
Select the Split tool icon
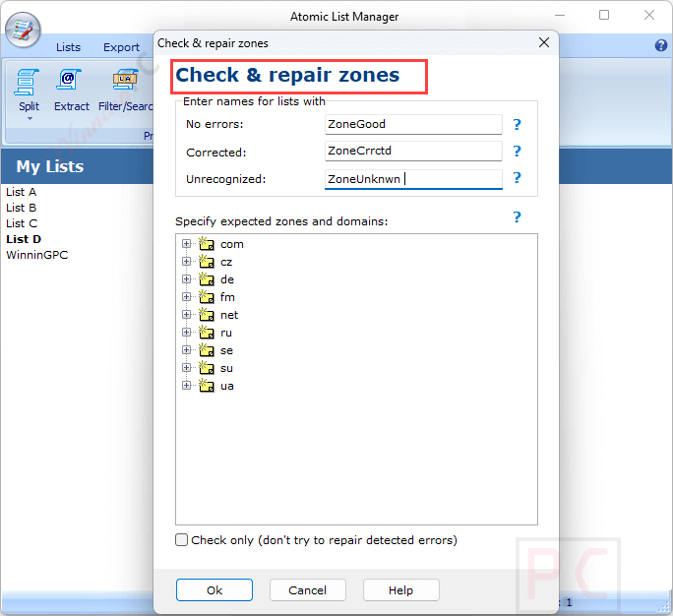pyautogui.click(x=27, y=82)
